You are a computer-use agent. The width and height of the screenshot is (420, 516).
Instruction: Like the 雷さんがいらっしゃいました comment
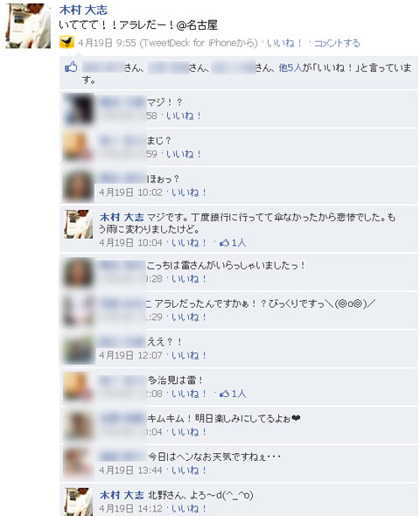189,279
